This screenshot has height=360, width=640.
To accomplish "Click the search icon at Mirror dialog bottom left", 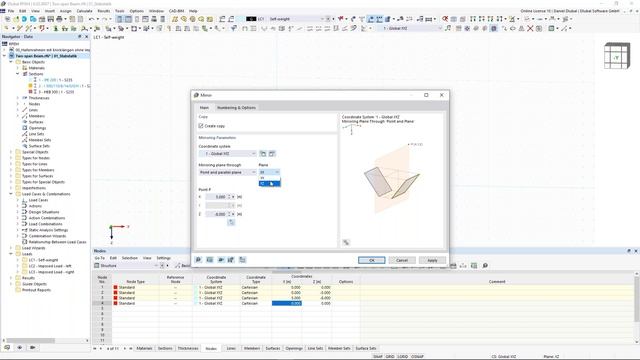I will pyautogui.click(x=198, y=260).
